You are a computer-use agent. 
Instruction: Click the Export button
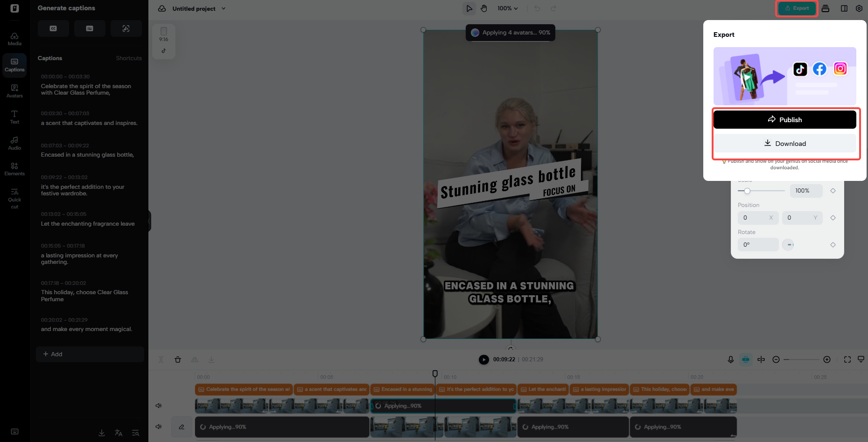797,8
